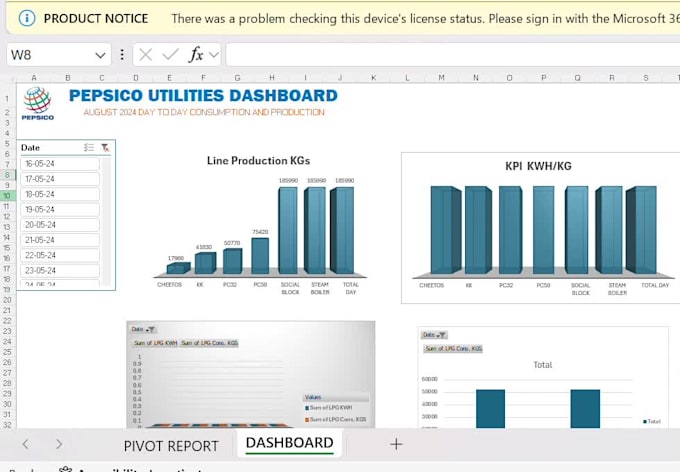The height and width of the screenshot is (472, 680).
Task: Toggle multi-select on the Date slicer
Action: pyautogui.click(x=89, y=148)
